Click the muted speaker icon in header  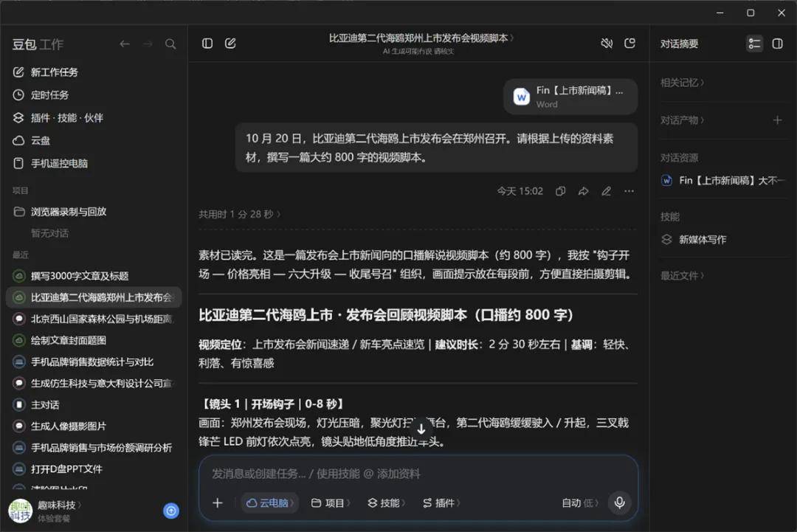[607, 44]
